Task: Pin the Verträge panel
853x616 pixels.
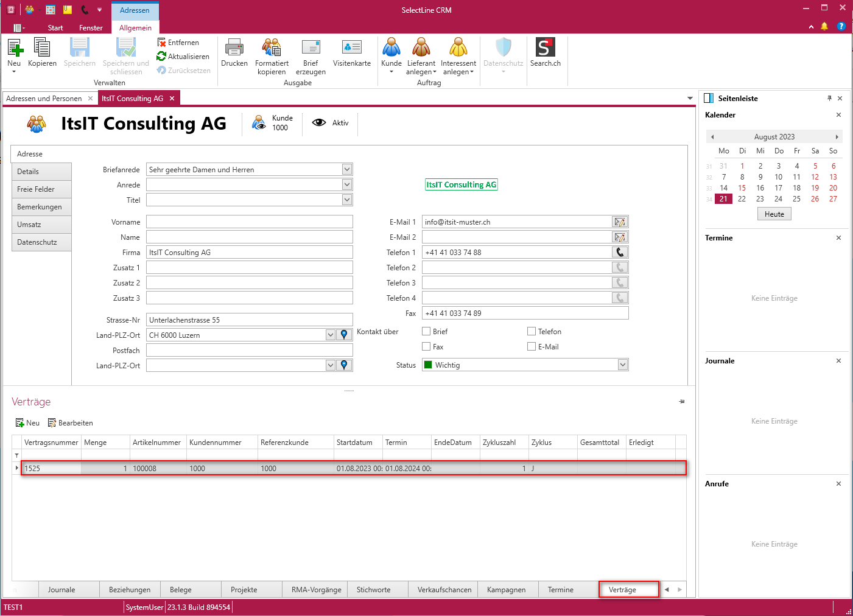Action: tap(682, 402)
